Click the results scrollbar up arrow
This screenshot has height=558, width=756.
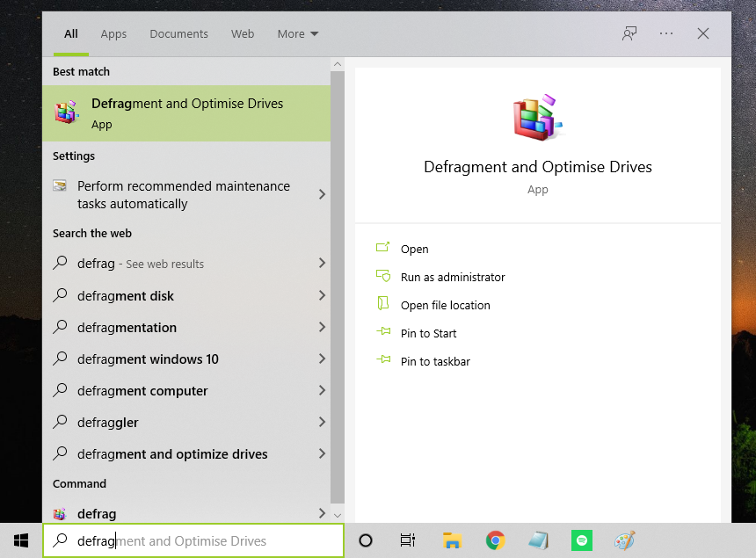tap(338, 64)
